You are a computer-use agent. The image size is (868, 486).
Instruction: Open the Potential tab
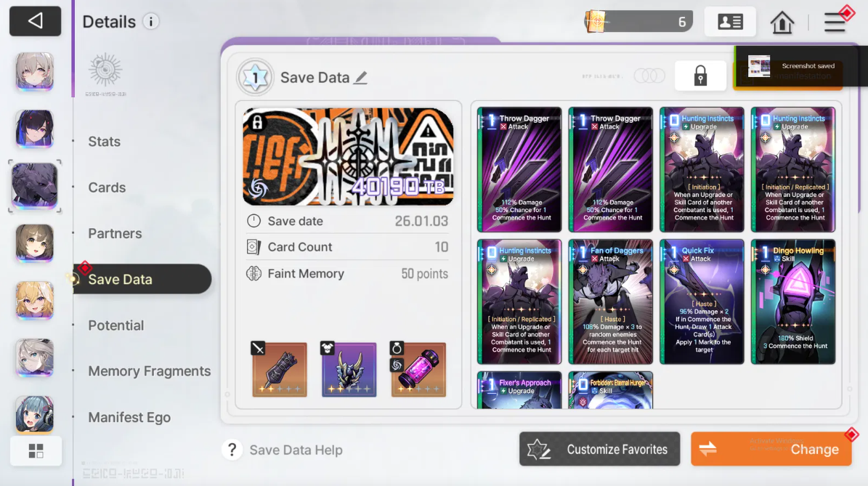pyautogui.click(x=115, y=325)
